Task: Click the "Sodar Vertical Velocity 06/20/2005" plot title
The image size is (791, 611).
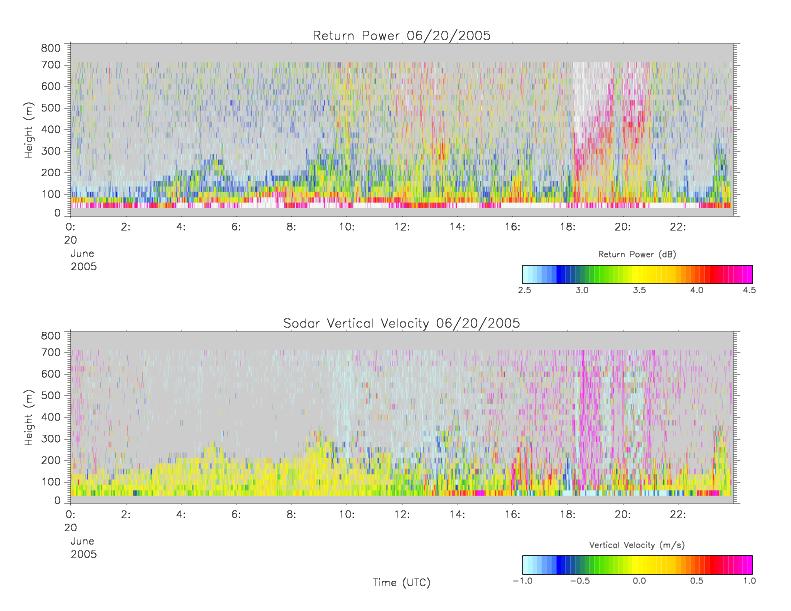Action: pos(402,323)
